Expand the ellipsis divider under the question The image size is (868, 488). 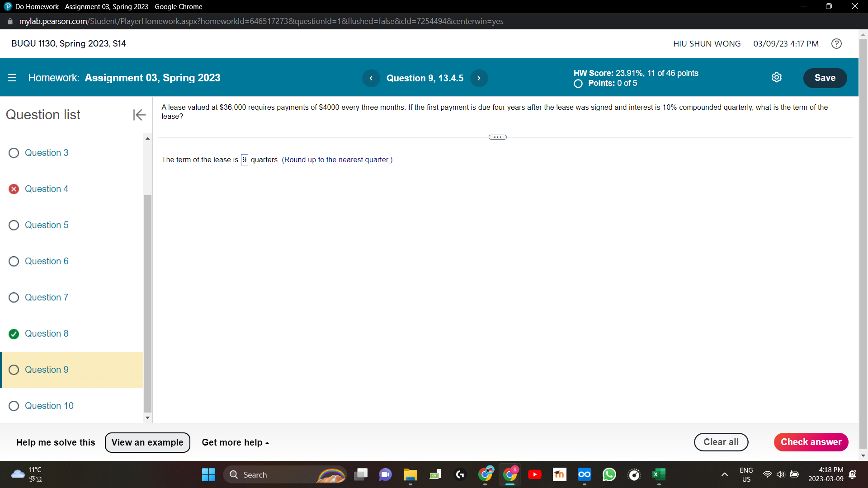pos(497,137)
